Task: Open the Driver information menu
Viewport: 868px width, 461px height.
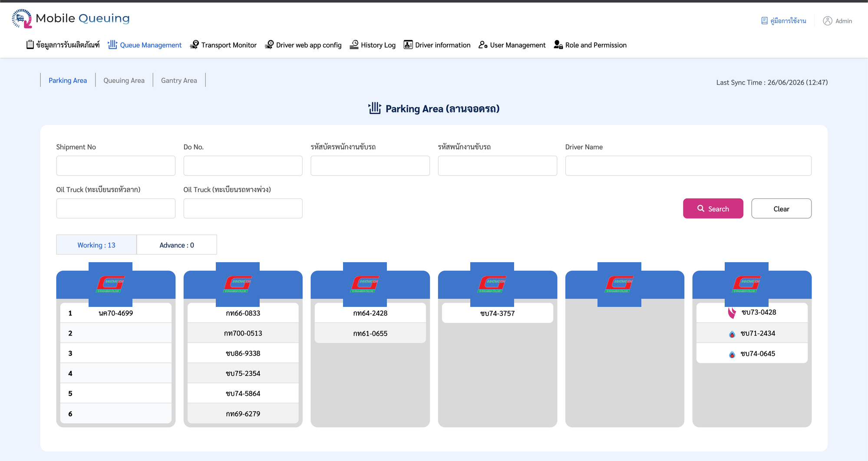Action: 437,45
